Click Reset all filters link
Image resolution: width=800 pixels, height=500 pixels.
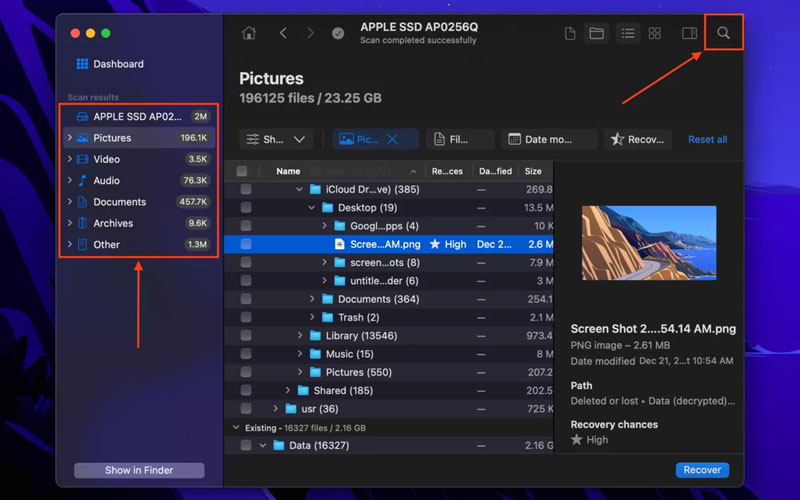[x=707, y=139]
